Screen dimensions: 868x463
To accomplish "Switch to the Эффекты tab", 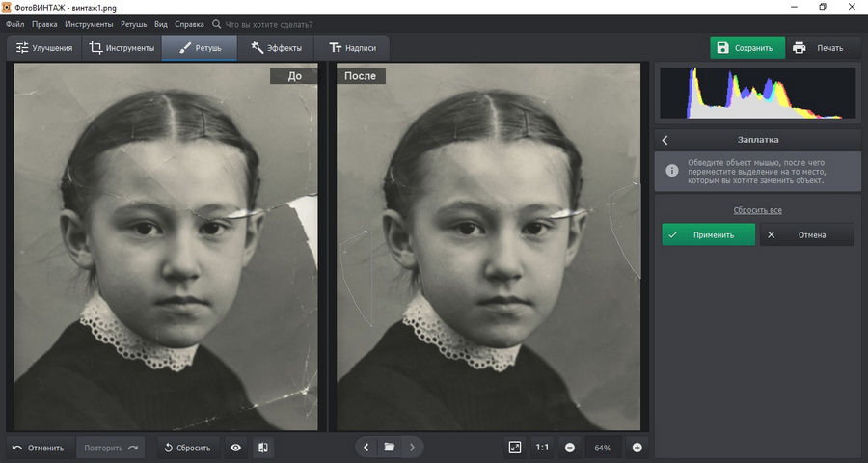I will [x=276, y=48].
